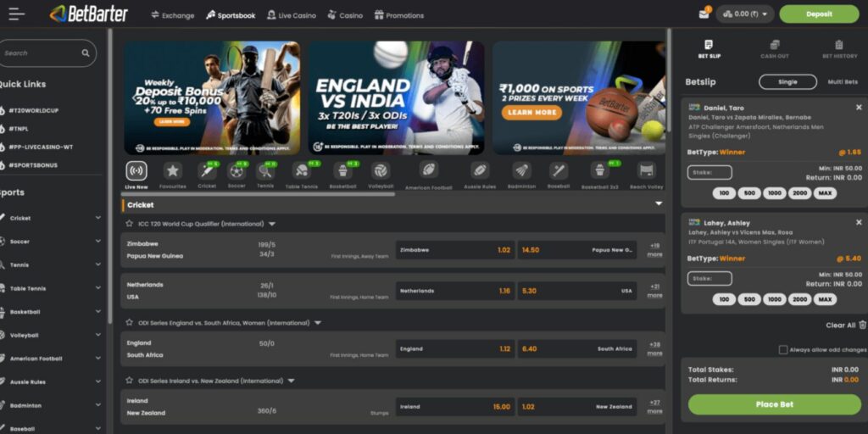The width and height of the screenshot is (868, 434).
Task: Click the sports icon row horizontal scrollbar
Action: [x=259, y=194]
